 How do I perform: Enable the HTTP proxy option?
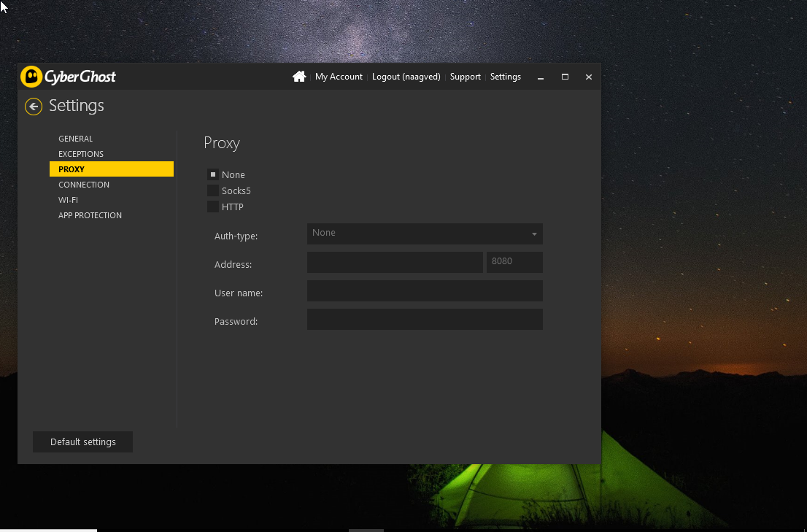212,207
